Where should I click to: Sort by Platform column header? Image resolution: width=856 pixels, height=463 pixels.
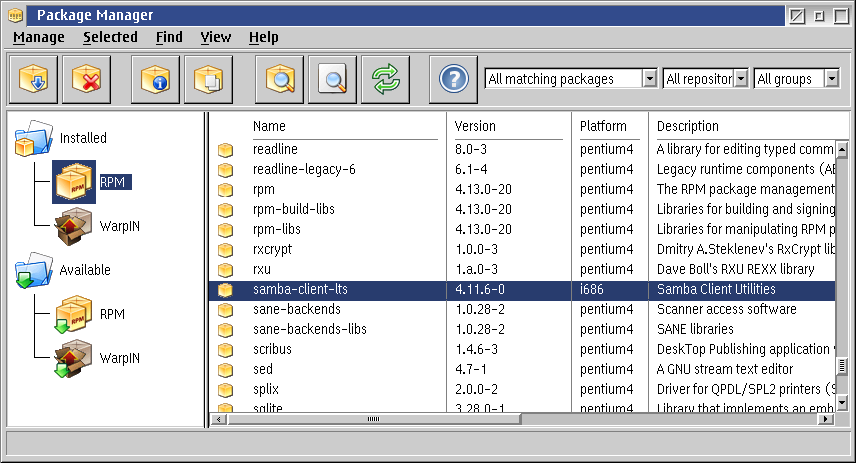[x=603, y=126]
